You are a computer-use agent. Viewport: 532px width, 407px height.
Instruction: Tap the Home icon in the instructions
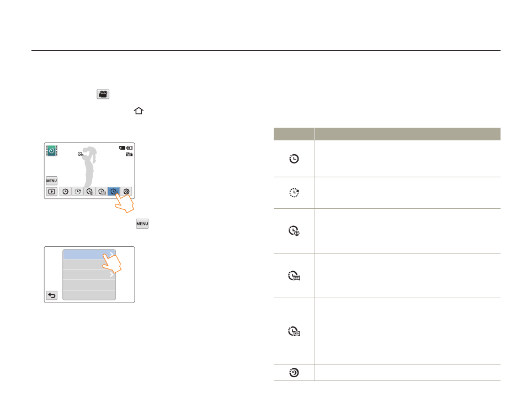coord(138,111)
